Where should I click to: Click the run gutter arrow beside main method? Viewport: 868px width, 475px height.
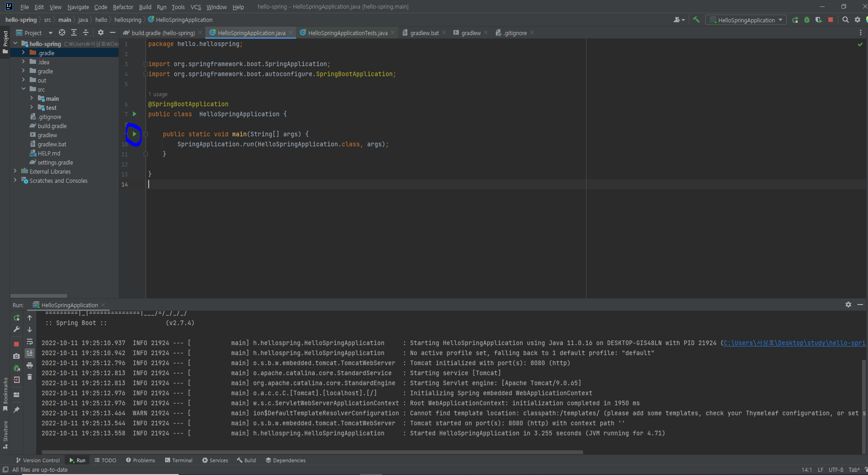coord(135,134)
